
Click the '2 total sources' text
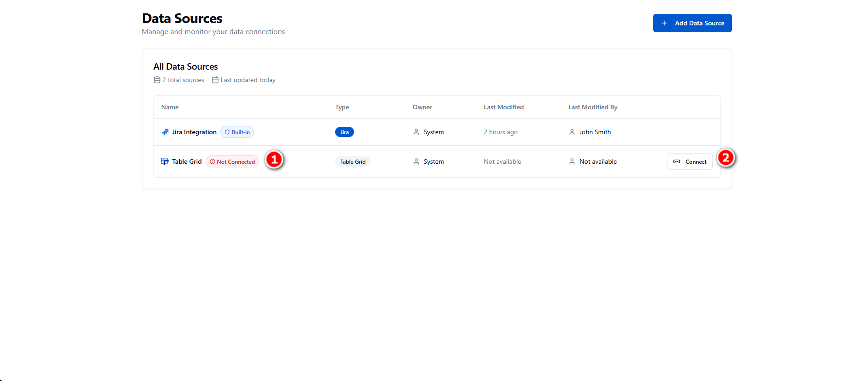coord(183,80)
